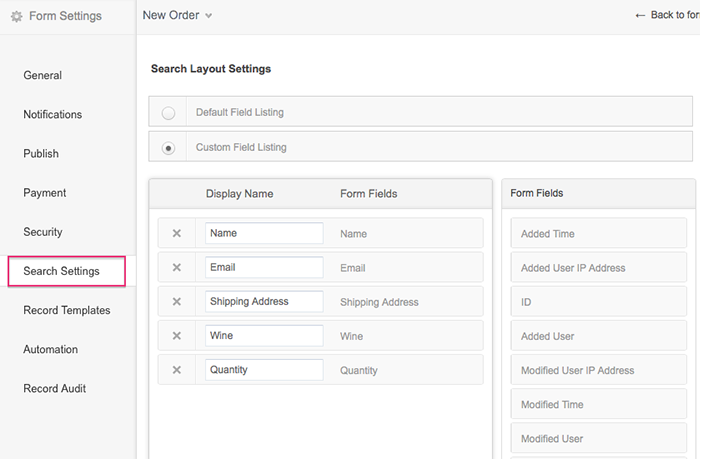
Task: Click the Back to form link
Action: pyautogui.click(x=667, y=16)
